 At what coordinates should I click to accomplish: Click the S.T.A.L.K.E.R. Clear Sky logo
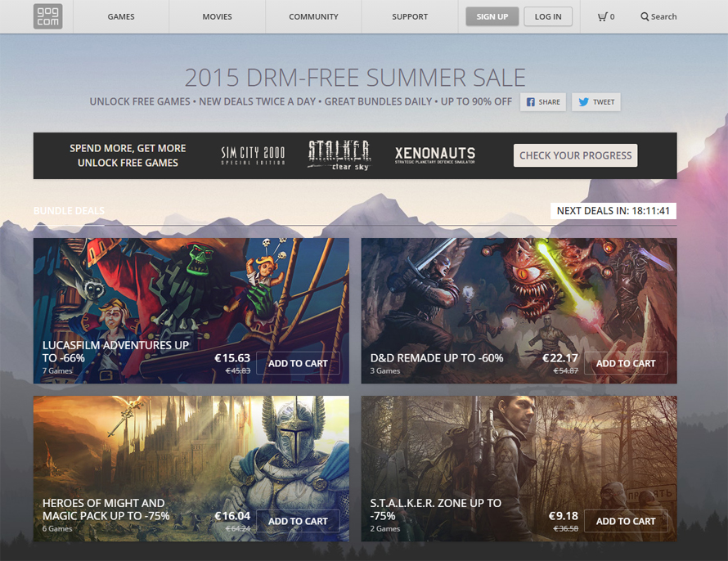[339, 155]
